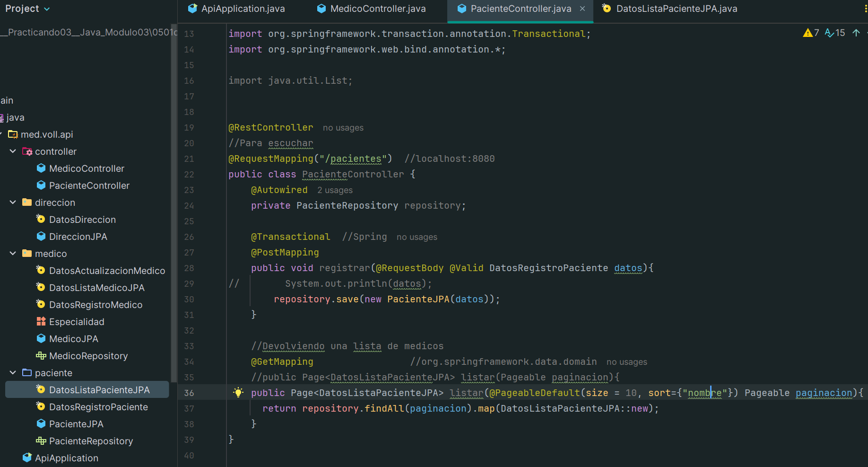Click the DatosDireccion record icon
Viewport: 868px width, 467px height.
pyautogui.click(x=41, y=219)
